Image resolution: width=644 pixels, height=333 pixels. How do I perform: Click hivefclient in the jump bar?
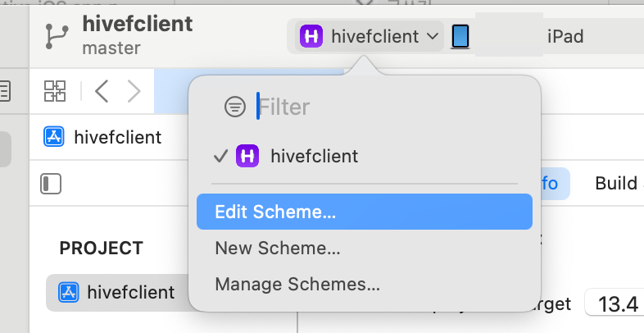[117, 137]
